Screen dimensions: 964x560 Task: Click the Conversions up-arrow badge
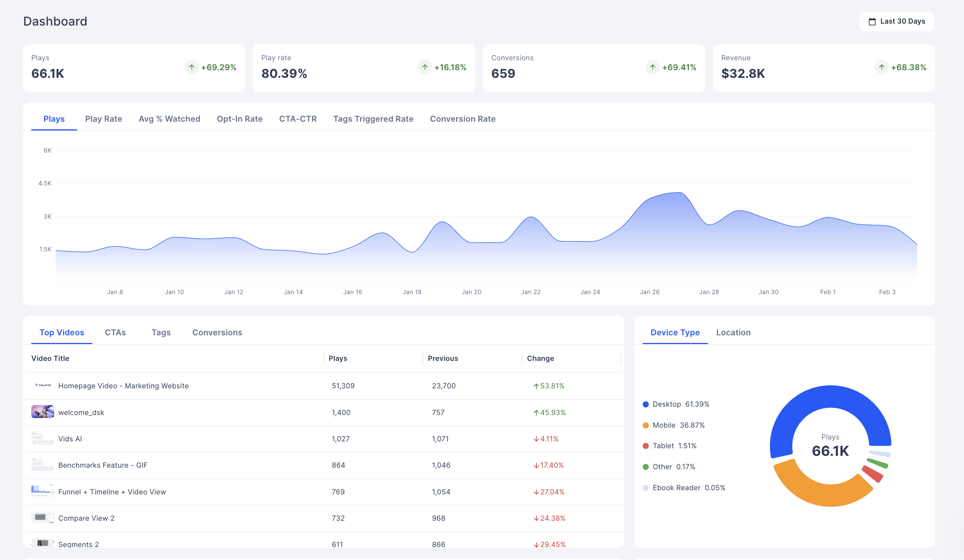pos(653,67)
